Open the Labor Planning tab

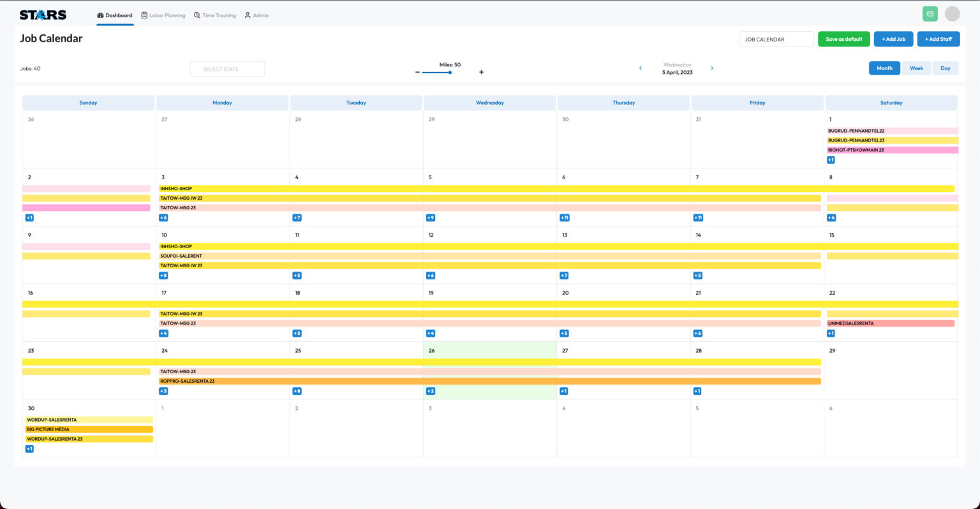click(x=163, y=15)
